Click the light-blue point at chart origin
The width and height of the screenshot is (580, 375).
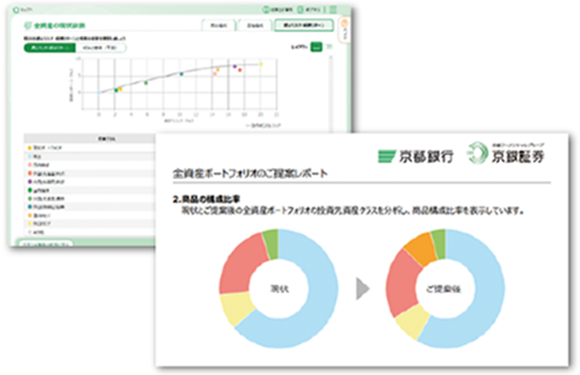99,92
